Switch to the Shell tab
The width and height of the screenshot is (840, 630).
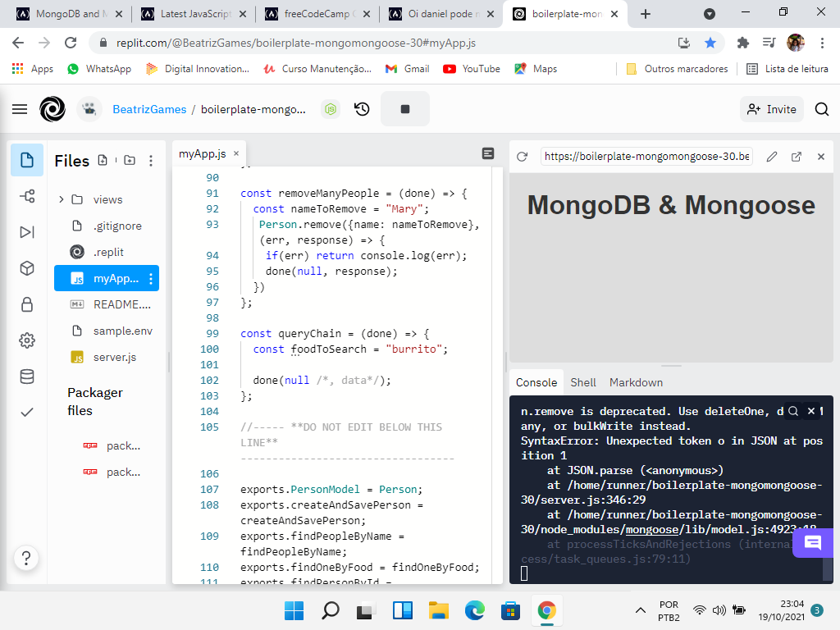[x=583, y=382]
